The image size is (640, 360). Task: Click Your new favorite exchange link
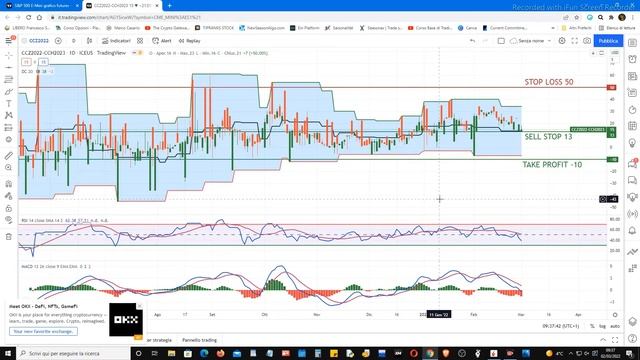tap(43, 331)
